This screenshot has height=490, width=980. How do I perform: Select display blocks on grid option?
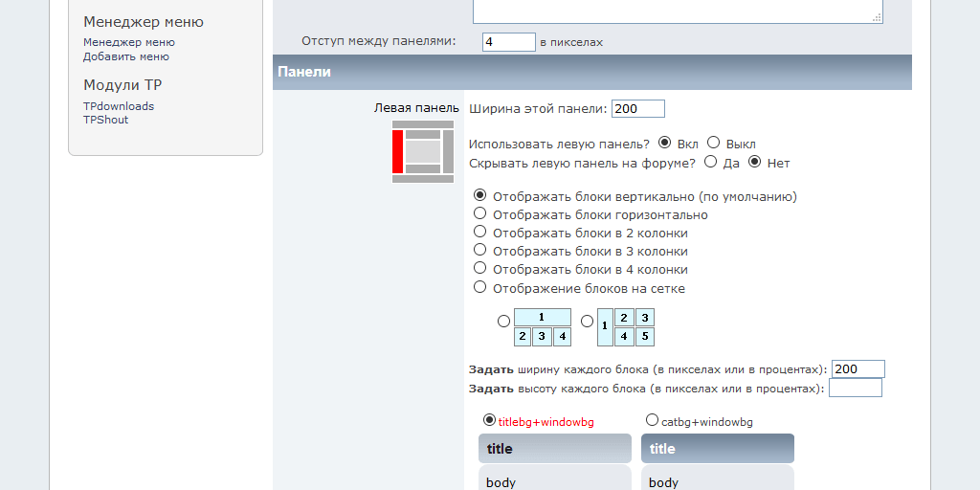tap(480, 287)
